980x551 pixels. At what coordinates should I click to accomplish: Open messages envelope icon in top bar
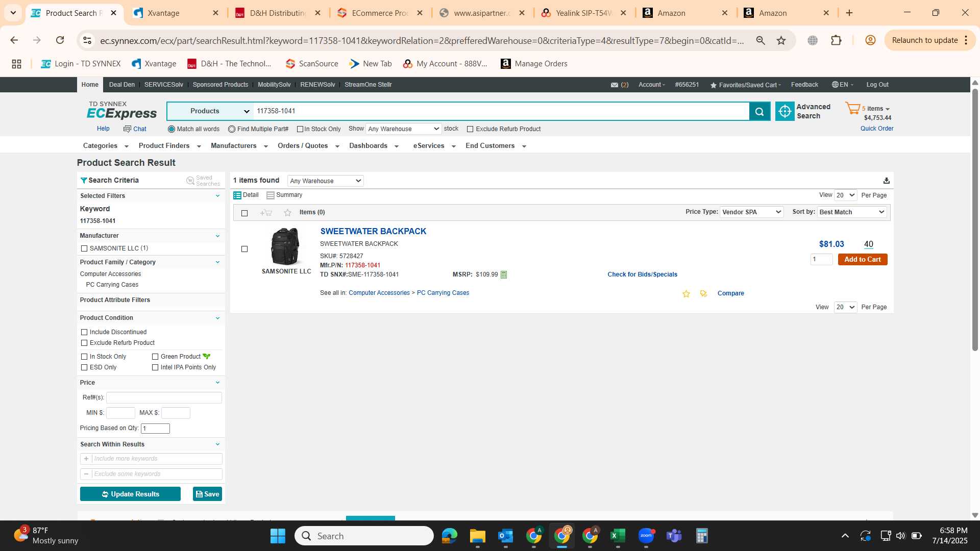[615, 85]
